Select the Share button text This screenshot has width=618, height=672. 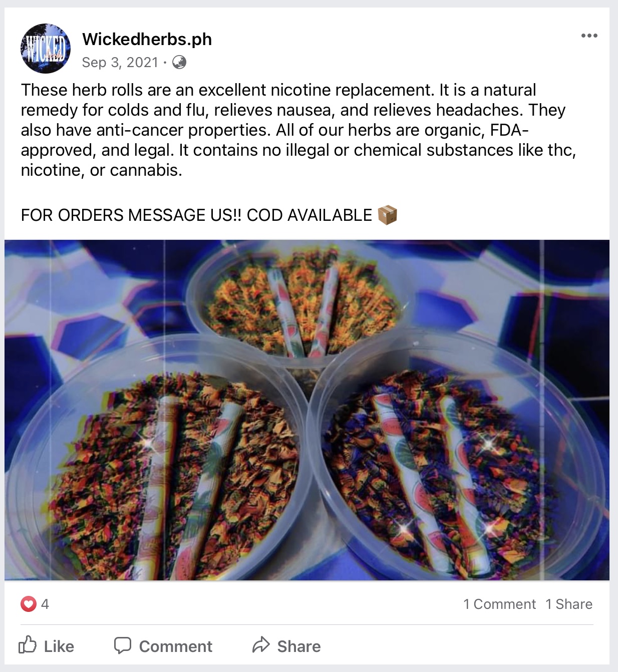point(299,646)
